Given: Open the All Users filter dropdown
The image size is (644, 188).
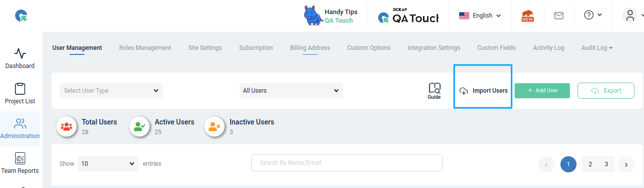Looking at the screenshot, I should [x=291, y=91].
